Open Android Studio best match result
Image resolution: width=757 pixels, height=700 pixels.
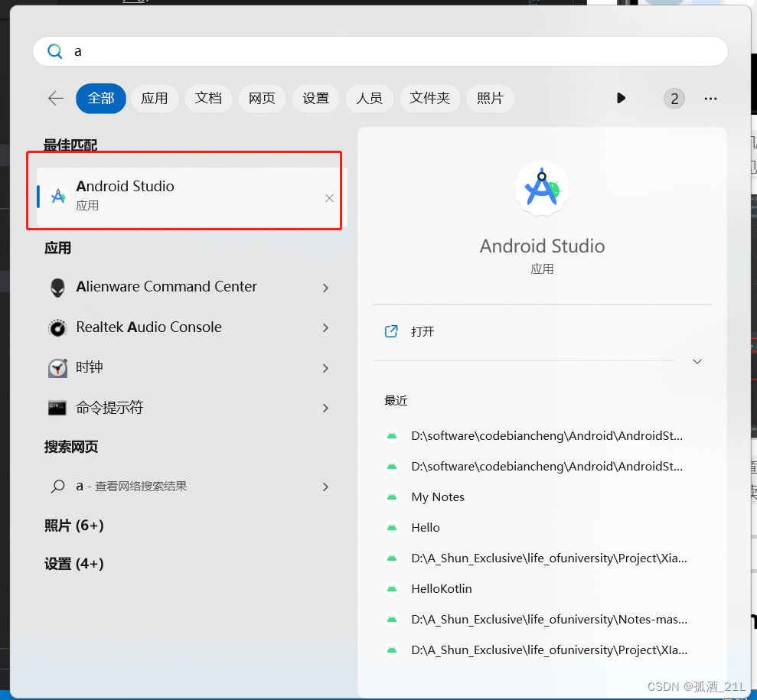[192, 197]
